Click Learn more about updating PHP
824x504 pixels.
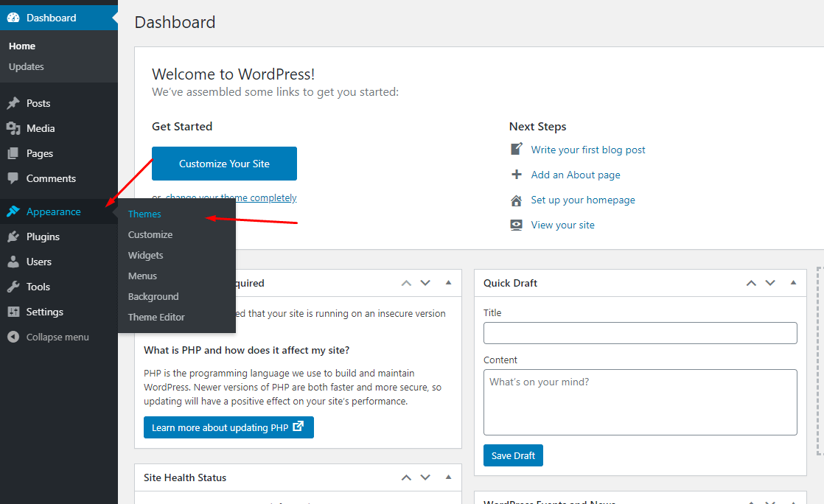[228, 427]
